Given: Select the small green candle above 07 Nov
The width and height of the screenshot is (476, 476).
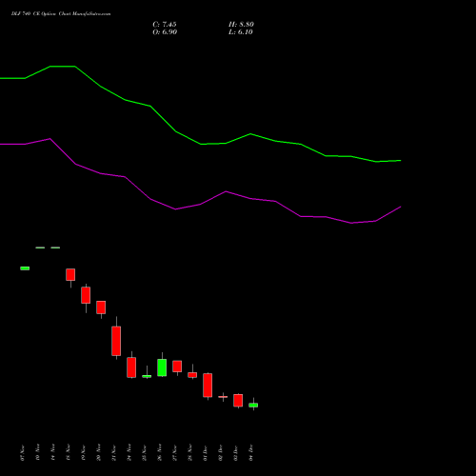Looking at the screenshot, I should pyautogui.click(x=25, y=268).
